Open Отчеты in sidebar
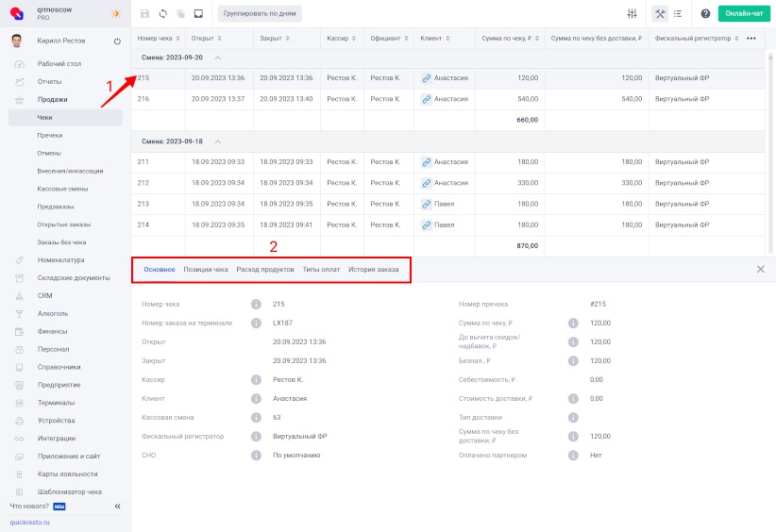Viewport: 776px width, 532px height. coord(49,81)
